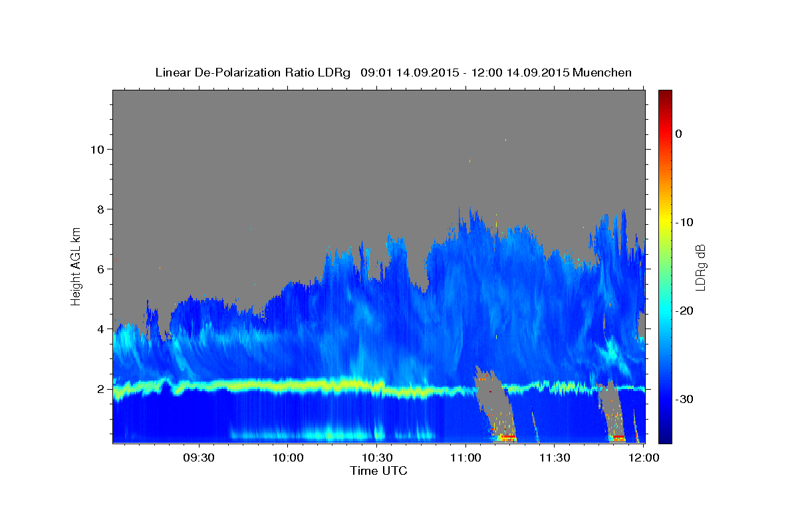Click the height tick label 8
This screenshot has height=532, width=798.
click(x=100, y=209)
